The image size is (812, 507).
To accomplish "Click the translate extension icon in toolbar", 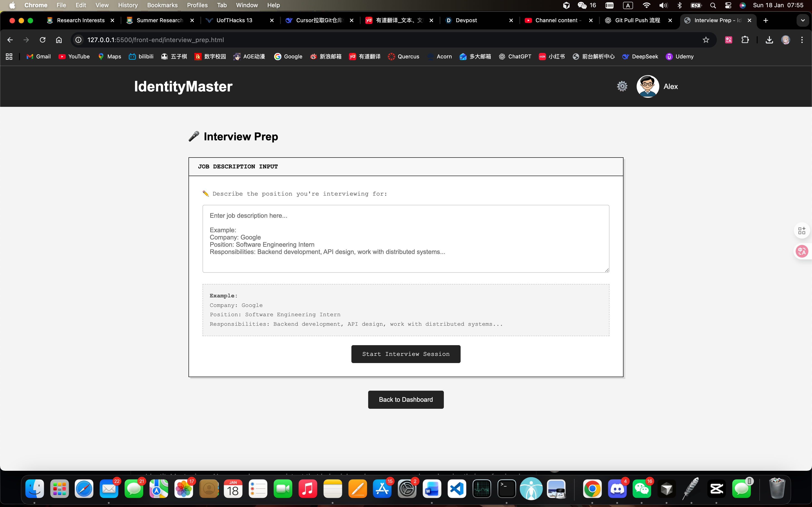I will pos(728,40).
